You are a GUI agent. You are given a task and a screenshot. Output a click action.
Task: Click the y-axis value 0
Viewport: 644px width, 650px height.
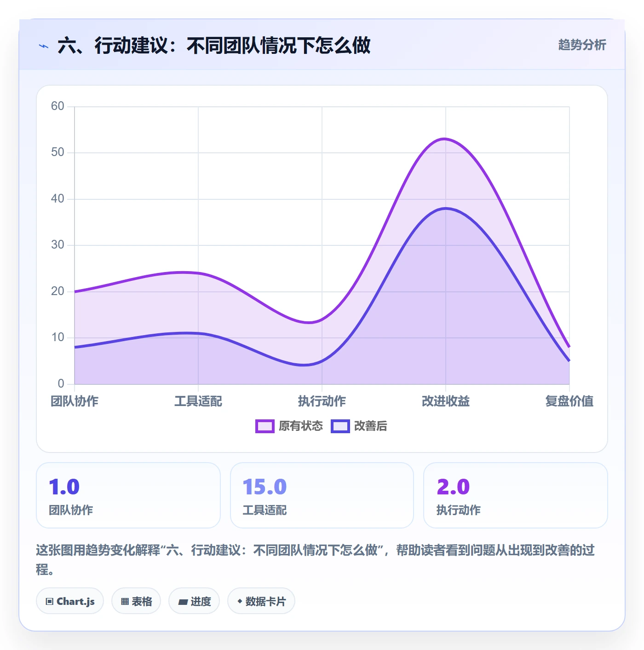tap(61, 384)
